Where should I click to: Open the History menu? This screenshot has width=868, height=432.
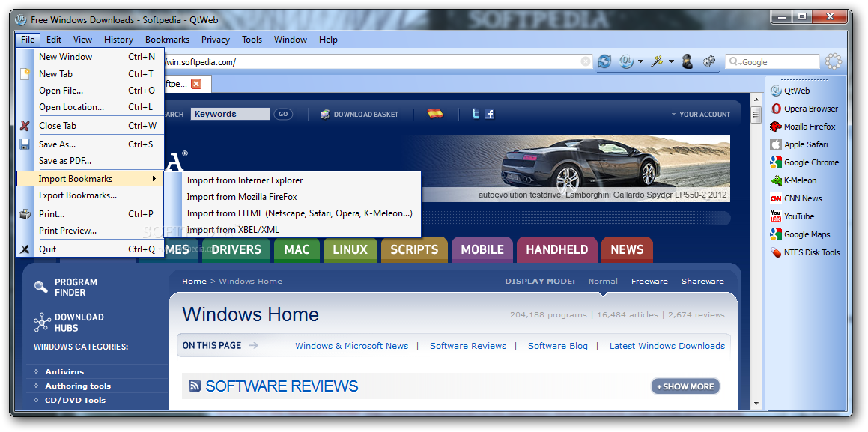pyautogui.click(x=118, y=39)
